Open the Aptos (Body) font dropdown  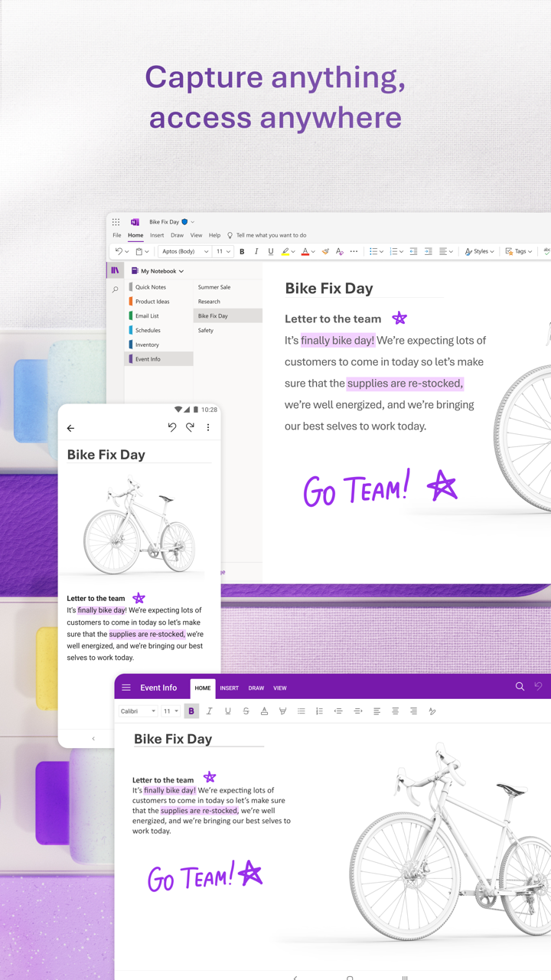(x=184, y=251)
